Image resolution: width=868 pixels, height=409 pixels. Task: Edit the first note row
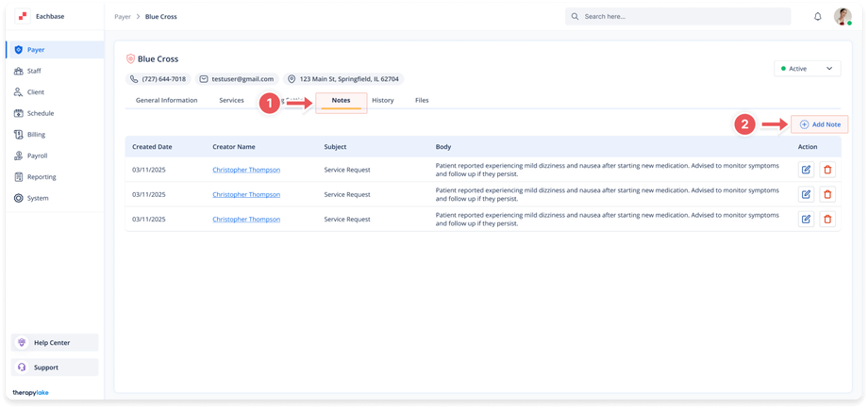(x=806, y=170)
